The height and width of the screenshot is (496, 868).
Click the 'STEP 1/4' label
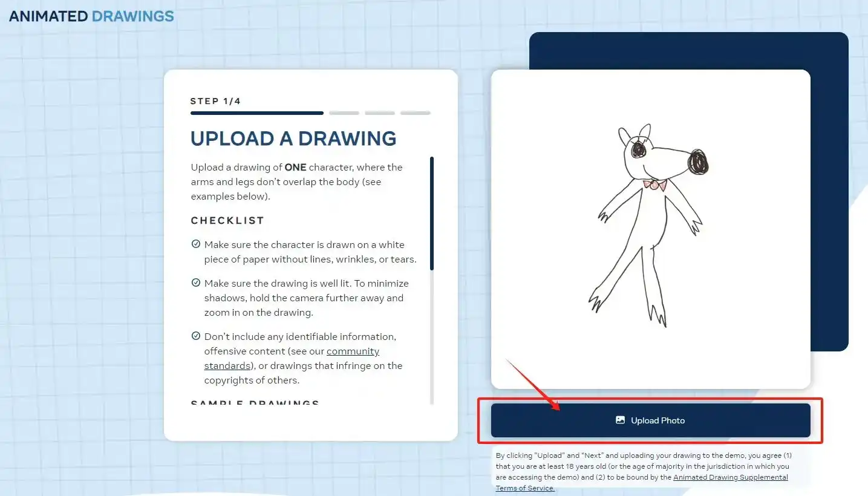click(215, 101)
